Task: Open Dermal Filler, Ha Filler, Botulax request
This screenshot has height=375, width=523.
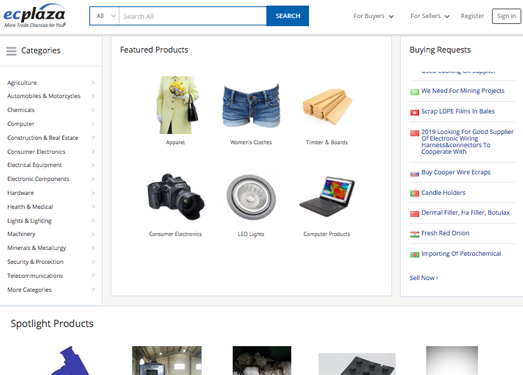Action: tap(465, 213)
